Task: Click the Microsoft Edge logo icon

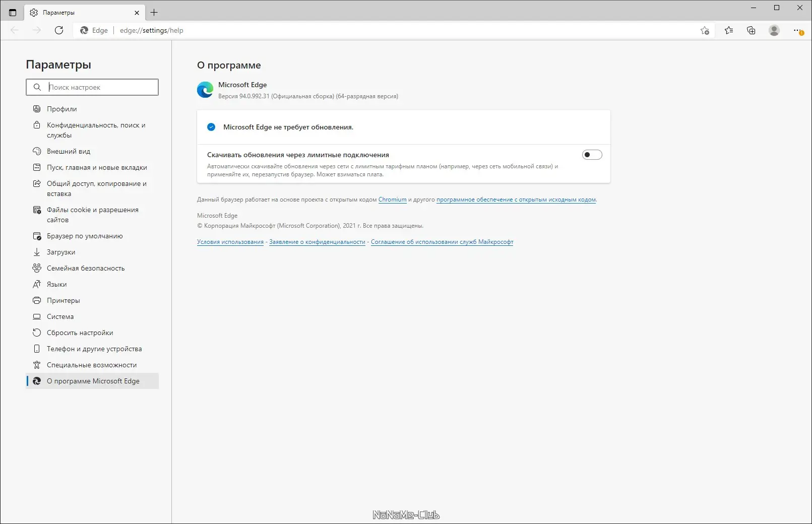Action: pyautogui.click(x=205, y=90)
